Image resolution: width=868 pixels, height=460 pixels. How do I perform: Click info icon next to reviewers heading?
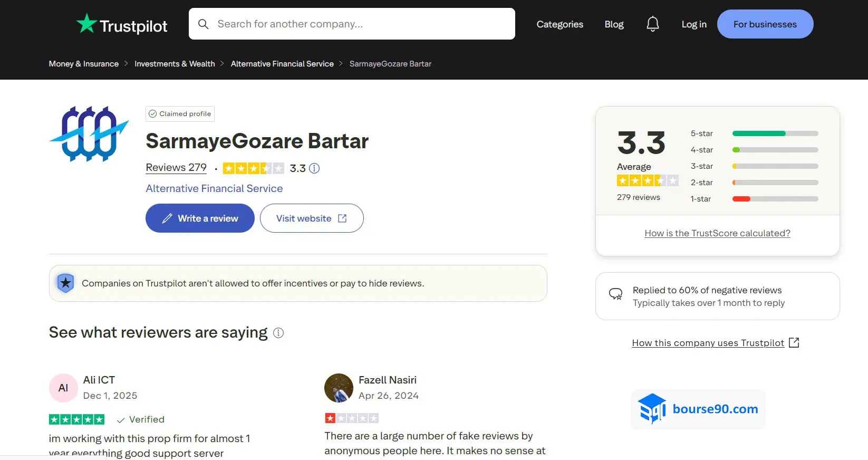tap(278, 333)
